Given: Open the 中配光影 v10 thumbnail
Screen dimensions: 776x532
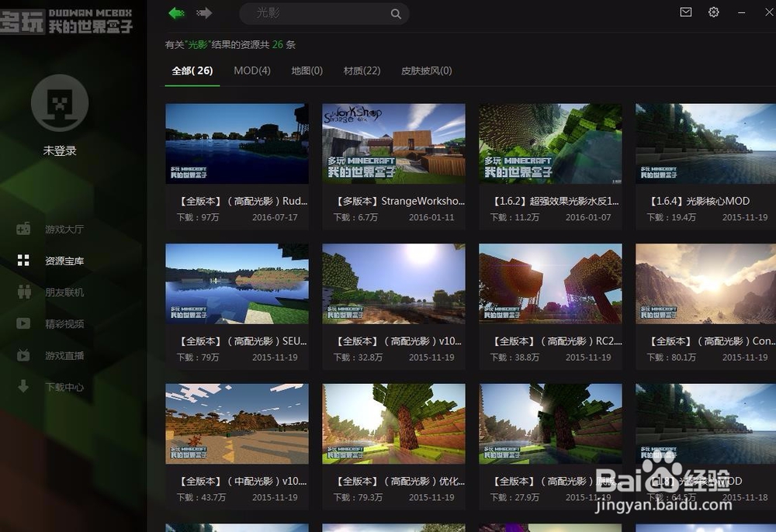Looking at the screenshot, I should click(x=237, y=423).
